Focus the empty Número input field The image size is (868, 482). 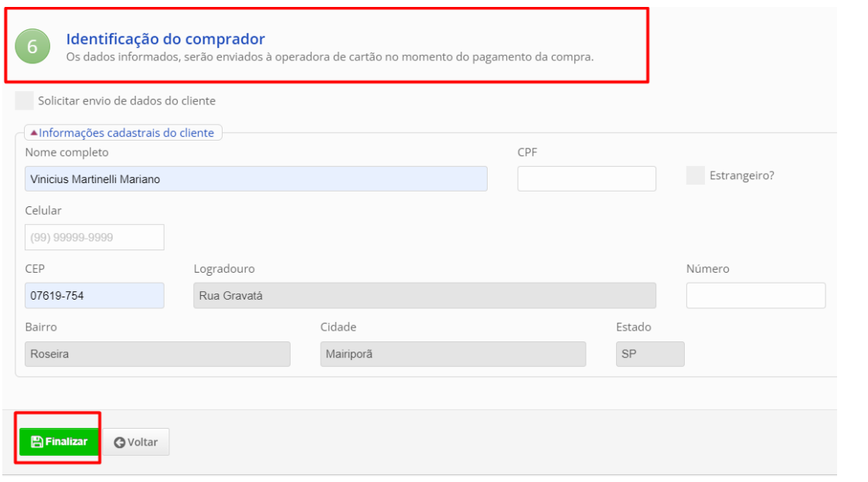pyautogui.click(x=755, y=295)
